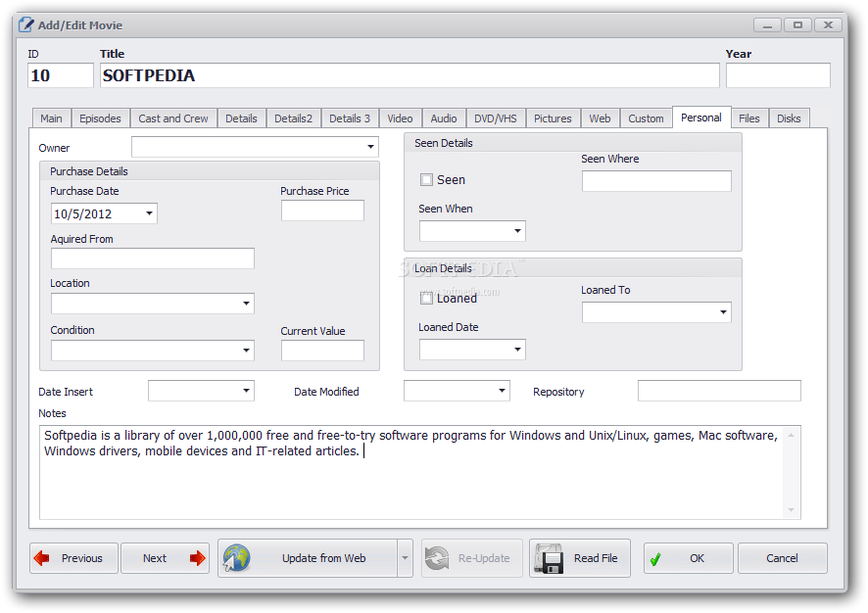
Task: Open the Details tab
Action: (x=241, y=118)
